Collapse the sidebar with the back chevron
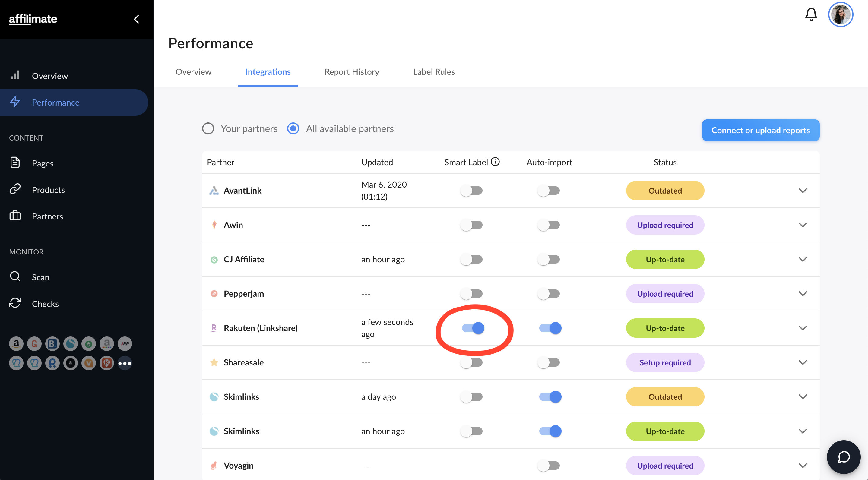 click(136, 19)
